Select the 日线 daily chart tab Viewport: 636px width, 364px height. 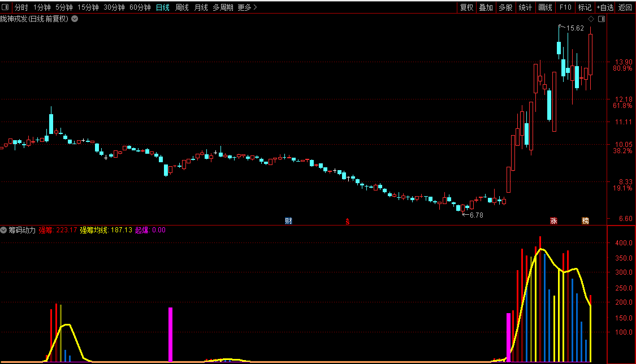(163, 7)
